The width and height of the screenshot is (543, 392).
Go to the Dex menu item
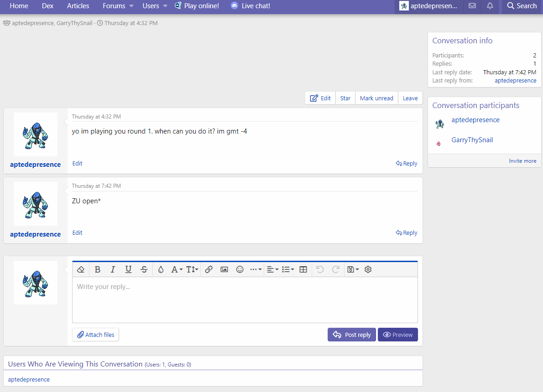[x=47, y=6]
